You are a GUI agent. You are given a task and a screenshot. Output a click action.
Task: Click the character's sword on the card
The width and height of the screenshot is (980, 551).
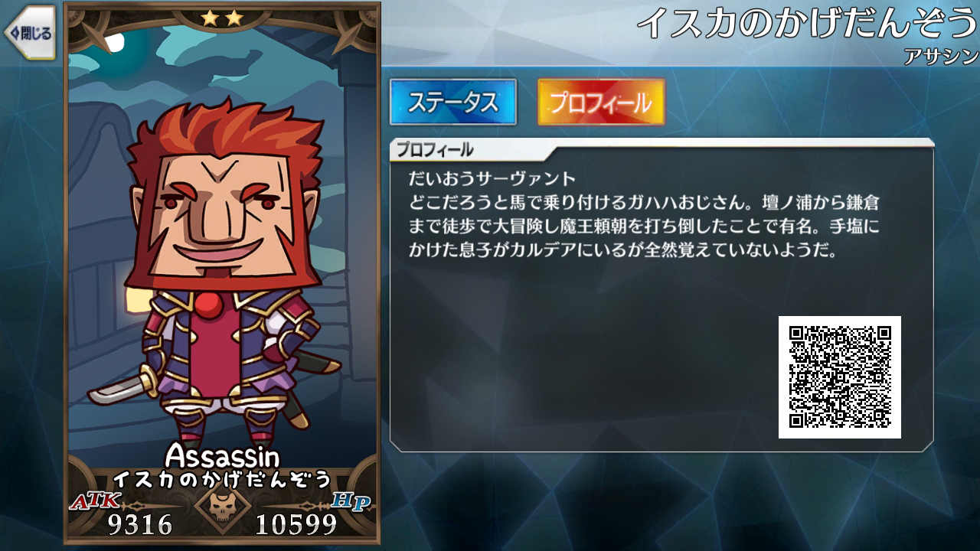click(x=122, y=388)
